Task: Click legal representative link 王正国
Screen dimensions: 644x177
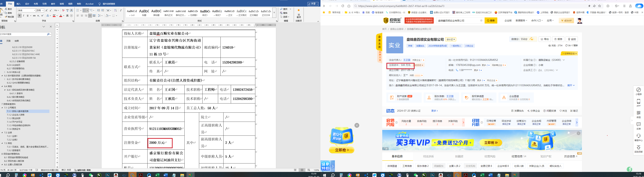Action: point(407,60)
